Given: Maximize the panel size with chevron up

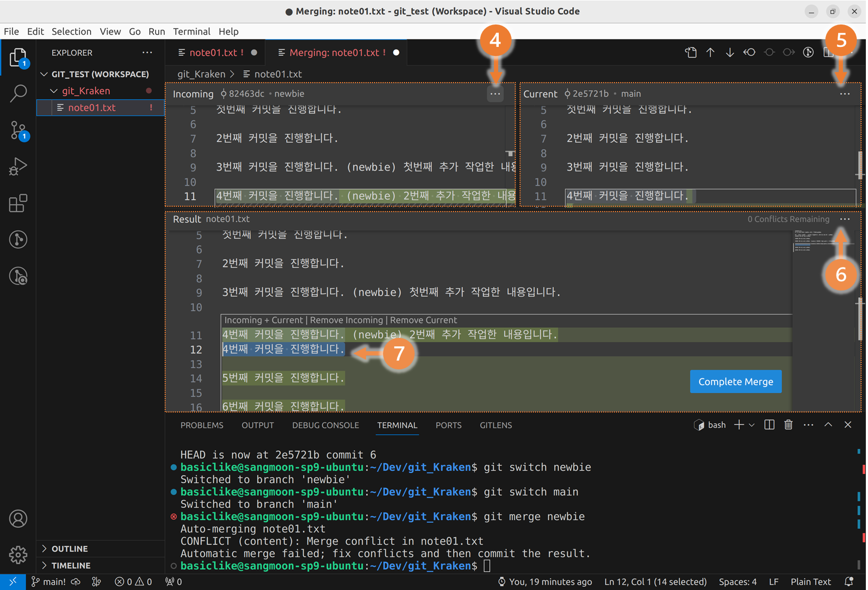Looking at the screenshot, I should pyautogui.click(x=828, y=425).
